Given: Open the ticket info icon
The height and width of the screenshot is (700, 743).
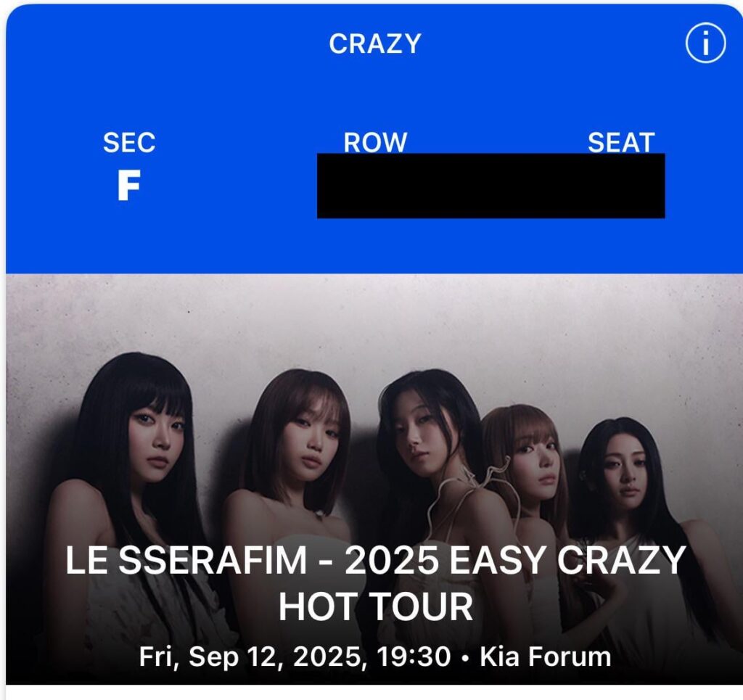Looking at the screenshot, I should point(705,45).
